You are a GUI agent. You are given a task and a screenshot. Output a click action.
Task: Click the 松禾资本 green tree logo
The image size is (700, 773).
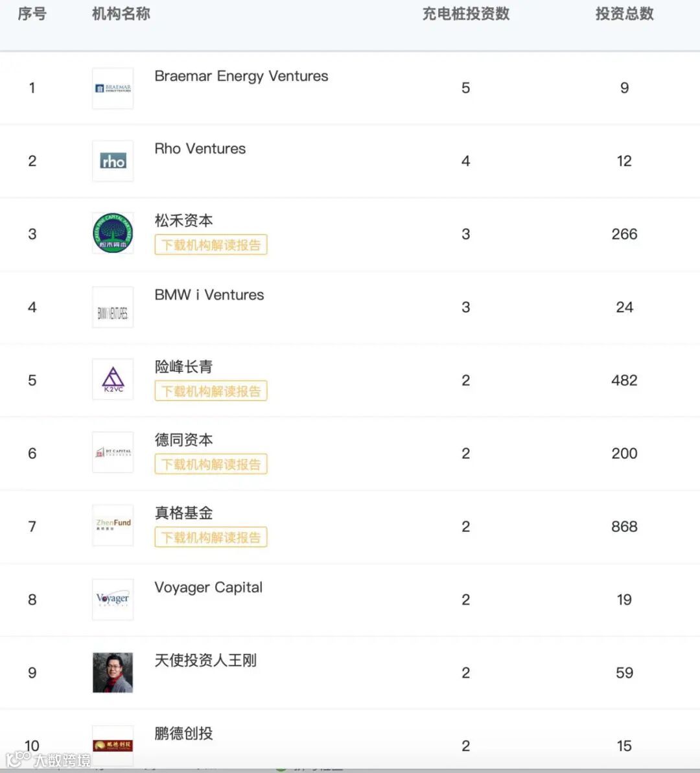tap(113, 234)
